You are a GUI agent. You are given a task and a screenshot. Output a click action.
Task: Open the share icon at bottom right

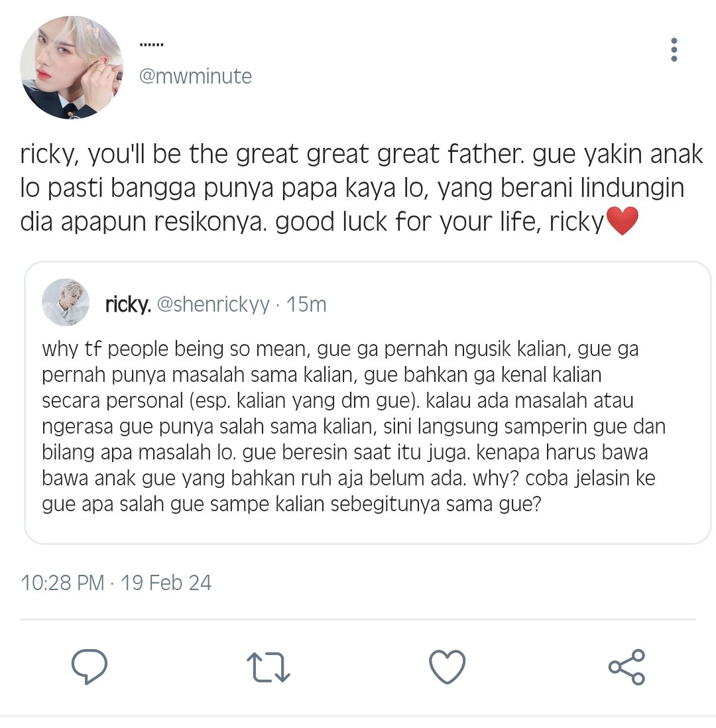click(626, 667)
